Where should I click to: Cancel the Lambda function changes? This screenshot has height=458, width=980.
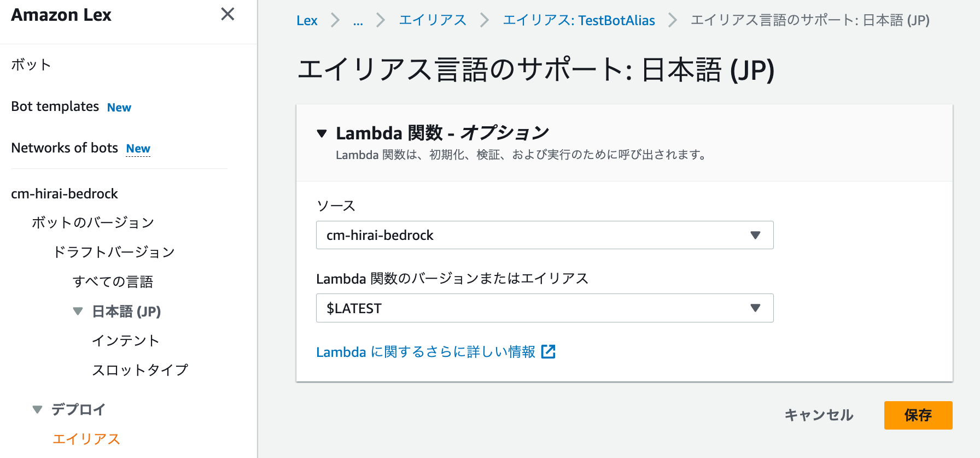(x=819, y=415)
